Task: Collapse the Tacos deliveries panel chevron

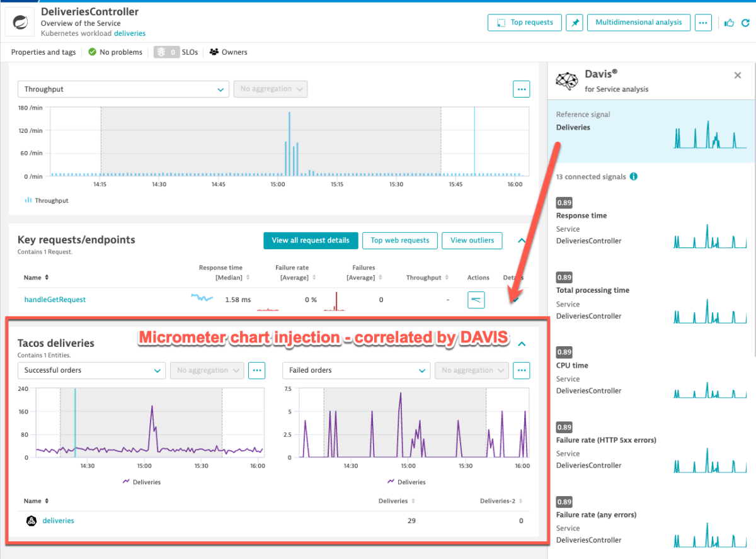Action: [x=522, y=344]
